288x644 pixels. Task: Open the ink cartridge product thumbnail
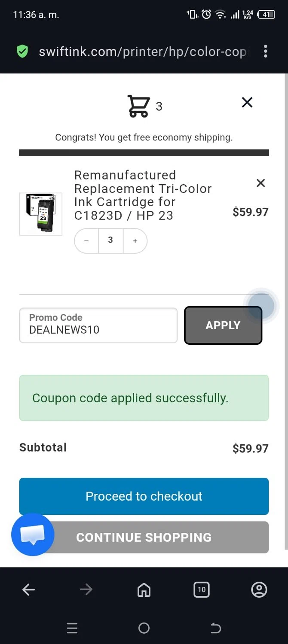(x=41, y=214)
